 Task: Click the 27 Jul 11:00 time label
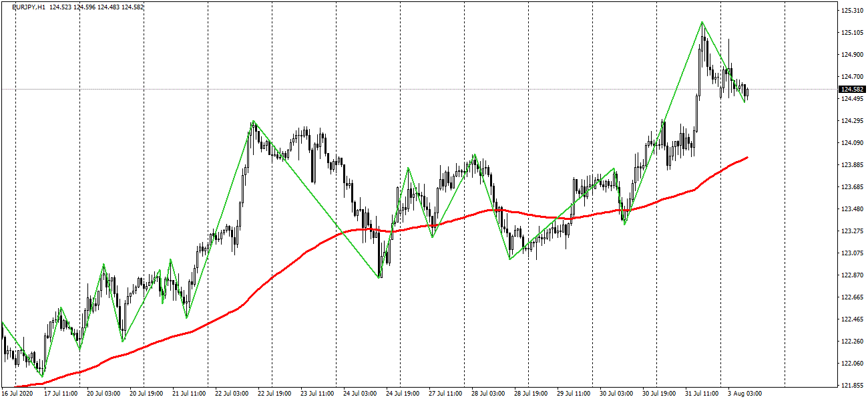(x=445, y=394)
